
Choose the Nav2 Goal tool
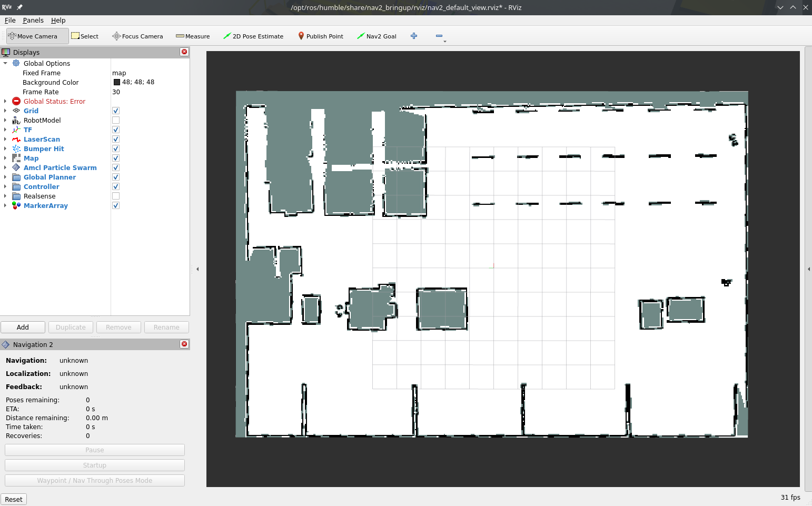pyautogui.click(x=377, y=36)
